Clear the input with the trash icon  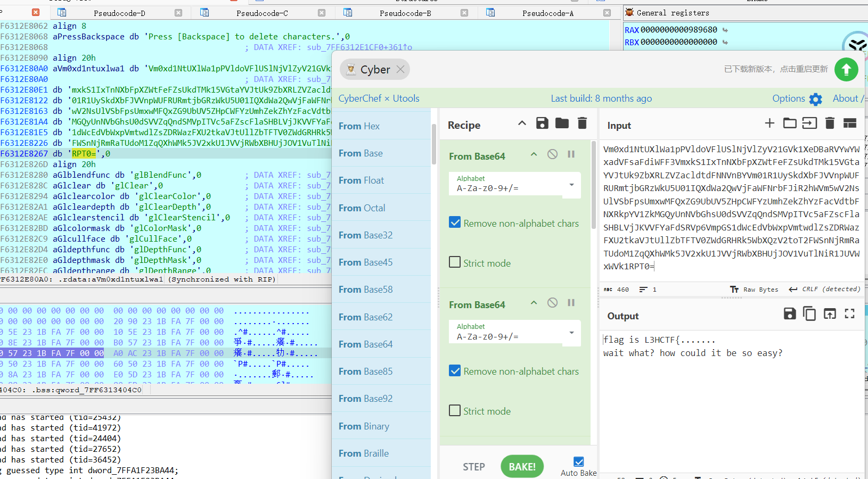pos(830,123)
